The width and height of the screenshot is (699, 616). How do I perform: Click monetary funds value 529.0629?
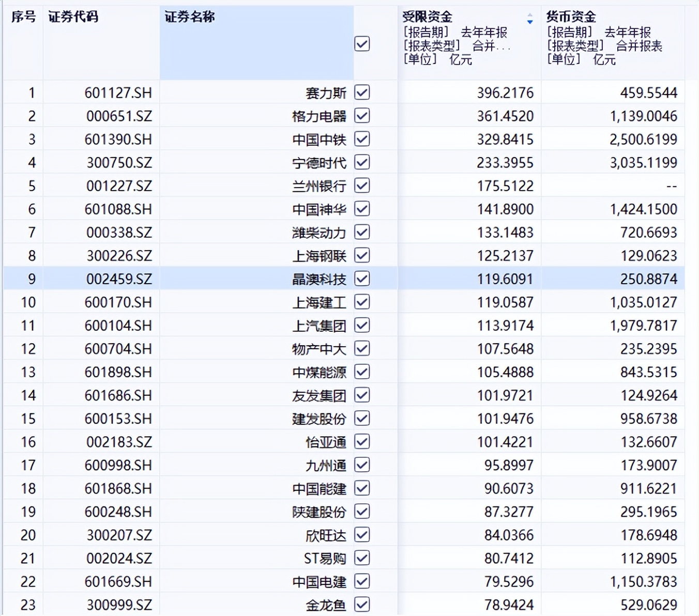point(649,605)
